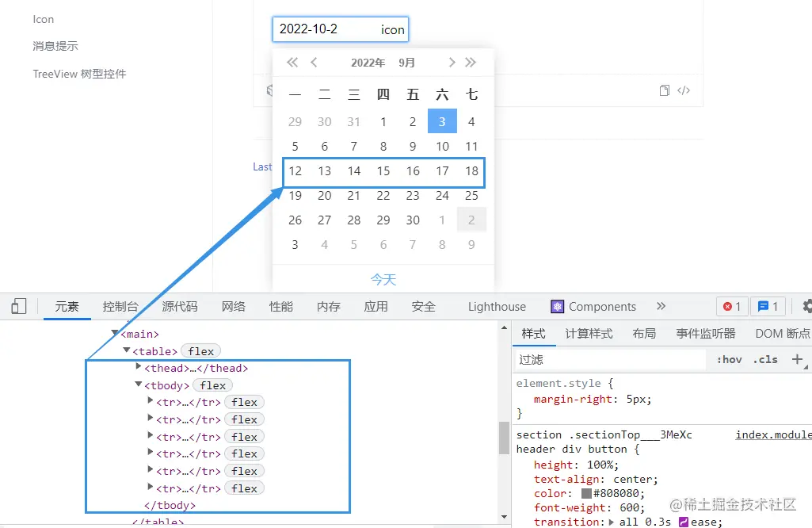Image resolution: width=812 pixels, height=528 pixels.
Task: Select highlighted date 3 in calendar
Action: [442, 121]
